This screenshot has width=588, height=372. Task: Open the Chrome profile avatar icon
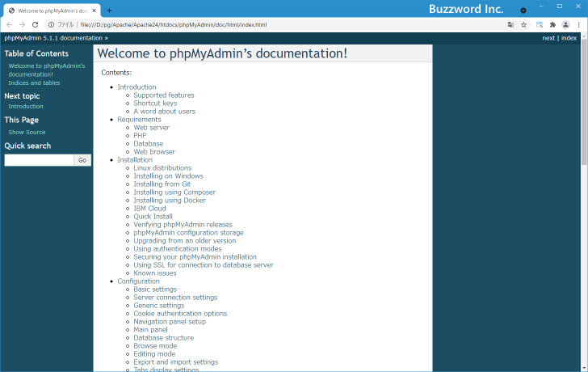[566, 25]
